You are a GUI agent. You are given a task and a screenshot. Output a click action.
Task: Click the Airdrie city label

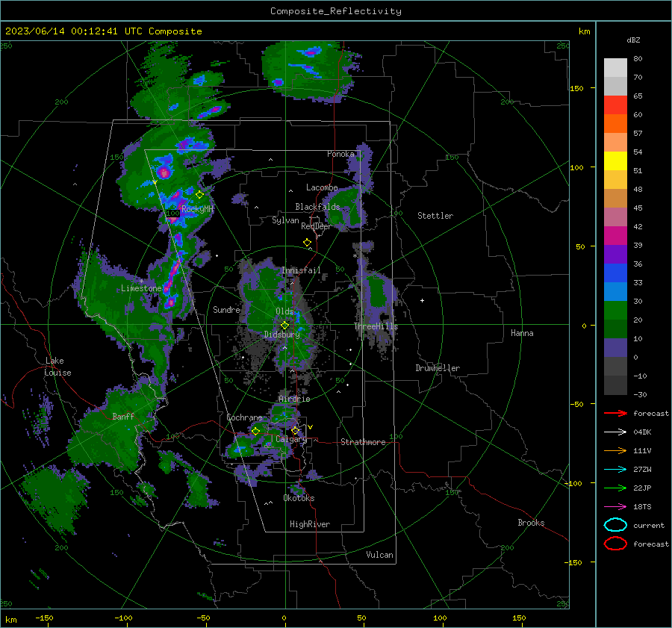click(294, 399)
